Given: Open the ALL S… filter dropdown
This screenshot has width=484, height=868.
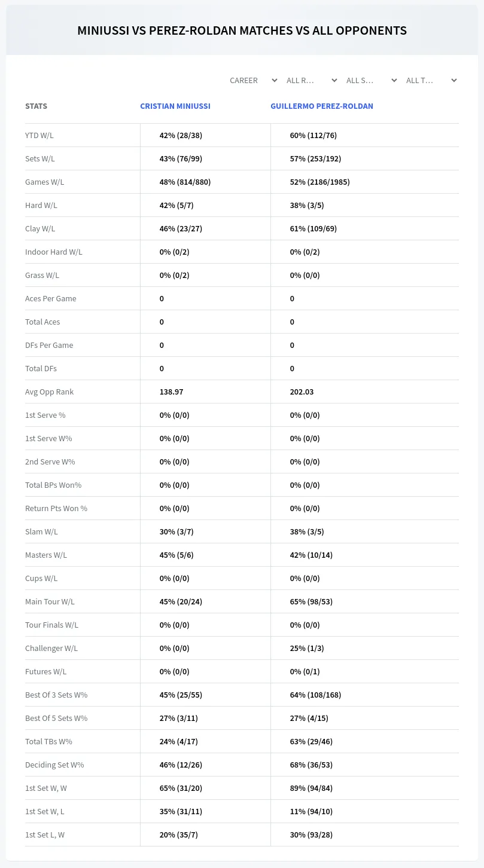Looking at the screenshot, I should [x=371, y=80].
